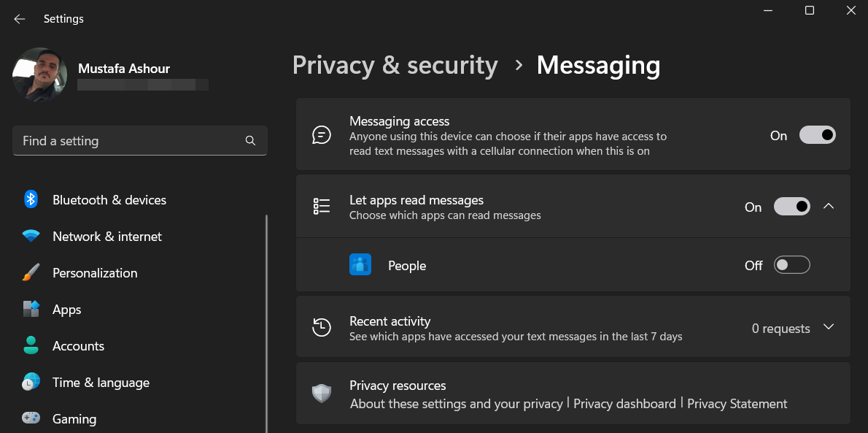Click the Time & language clock icon
Image resolution: width=868 pixels, height=433 pixels.
click(31, 382)
